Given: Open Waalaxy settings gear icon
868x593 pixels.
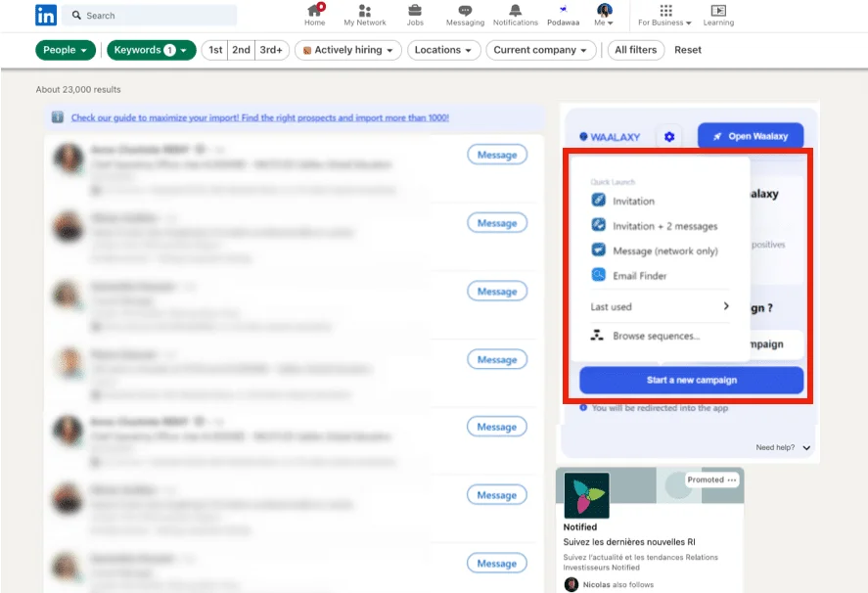Looking at the screenshot, I should click(669, 136).
